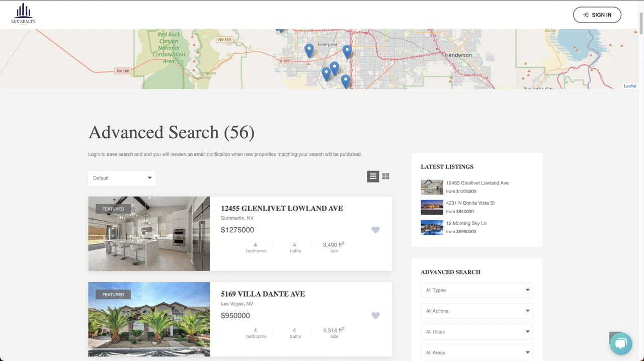Click the 4231 N Bonita Vista St thumbnail
The image size is (644, 361).
432,207
